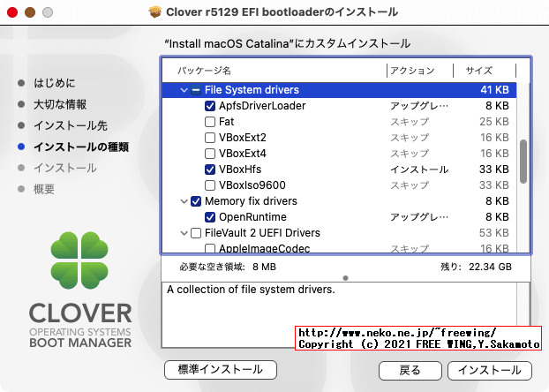Click the FileVault 2 UEFI Drivers row label
Viewport: 549px width, 392px height.
(x=263, y=233)
